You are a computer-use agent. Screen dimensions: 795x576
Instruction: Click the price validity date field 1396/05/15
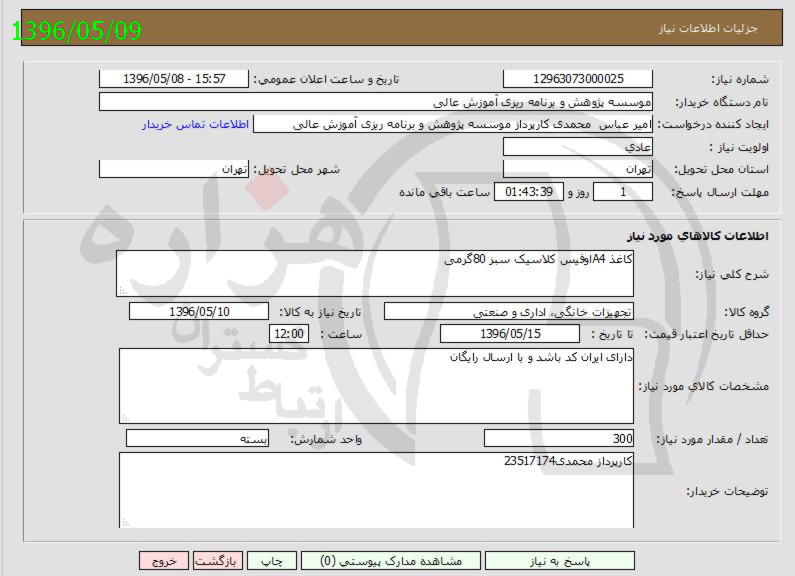[510, 334]
